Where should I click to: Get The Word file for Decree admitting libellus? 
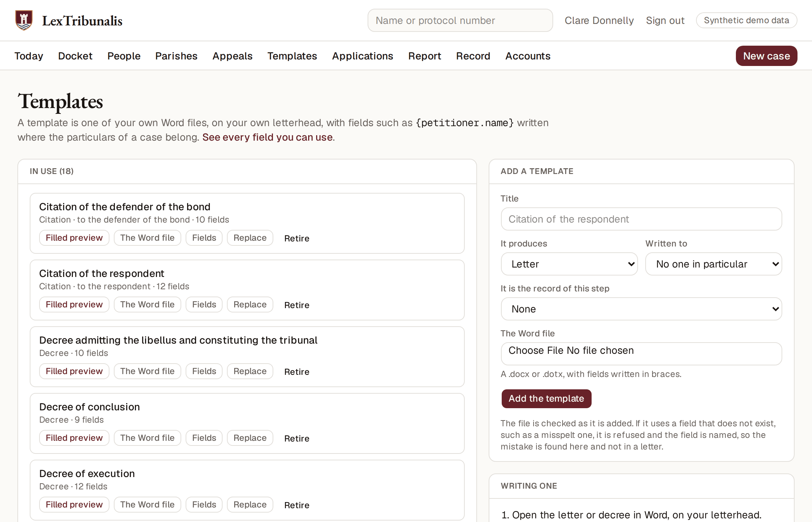pyautogui.click(x=147, y=371)
